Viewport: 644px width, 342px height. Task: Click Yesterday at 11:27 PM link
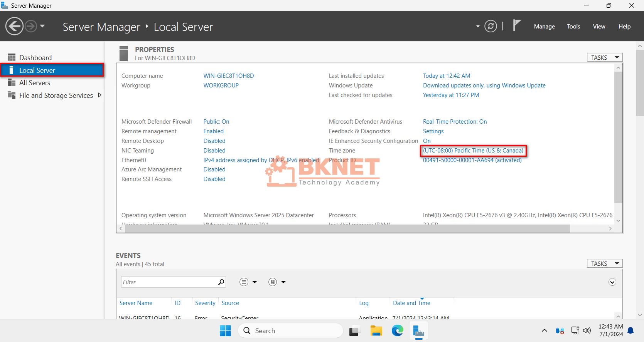tap(451, 95)
